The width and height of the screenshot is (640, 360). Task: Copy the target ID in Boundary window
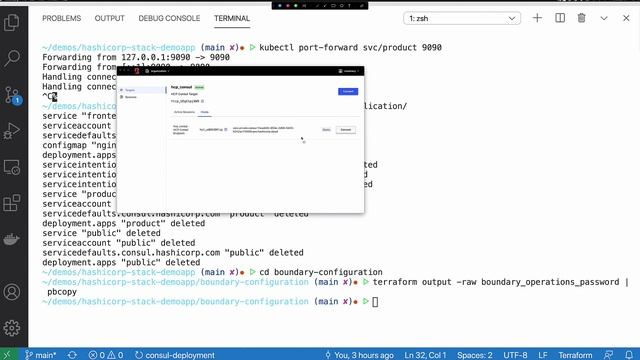(202, 101)
